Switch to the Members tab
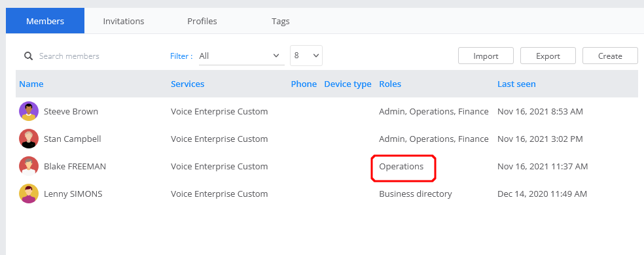The width and height of the screenshot is (644, 255). click(x=45, y=21)
